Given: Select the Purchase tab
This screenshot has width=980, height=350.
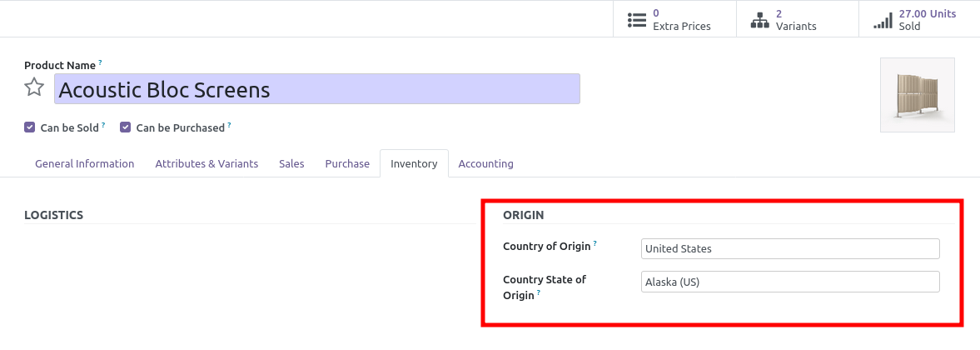Looking at the screenshot, I should pyautogui.click(x=347, y=163).
